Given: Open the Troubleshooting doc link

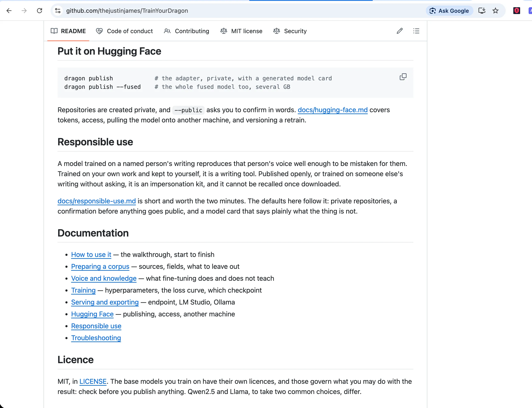Looking at the screenshot, I should [x=96, y=338].
